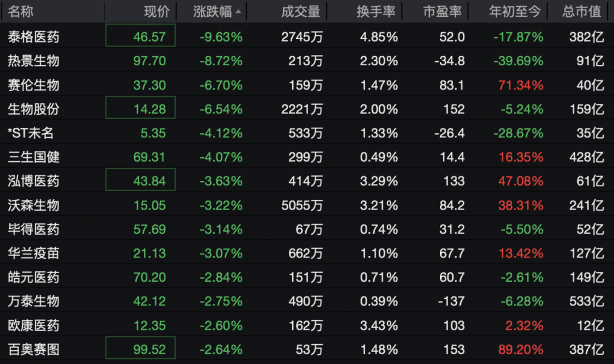This screenshot has width=614, height=364.
Task: Select the 华兰疫苗 stock name
Action: pos(34,253)
